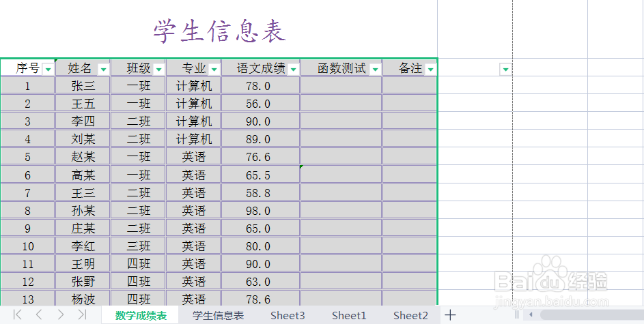The height and width of the screenshot is (324, 644).
Task: Jump to the last sheet tab
Action: [82, 314]
